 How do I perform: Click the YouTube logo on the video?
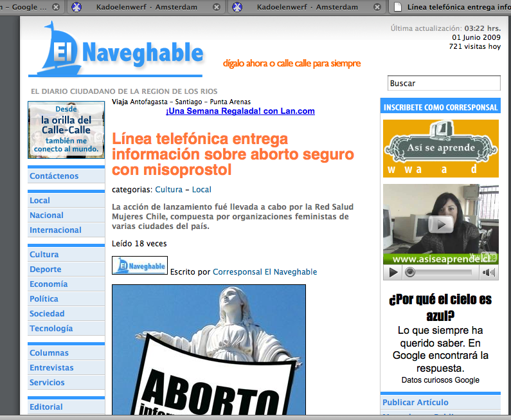pyautogui.click(x=487, y=257)
